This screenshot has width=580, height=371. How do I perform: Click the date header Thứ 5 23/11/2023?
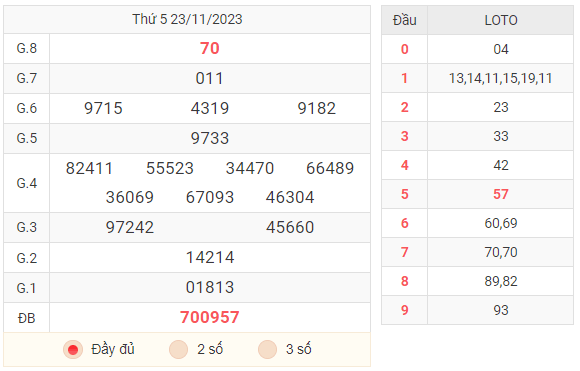[187, 19]
